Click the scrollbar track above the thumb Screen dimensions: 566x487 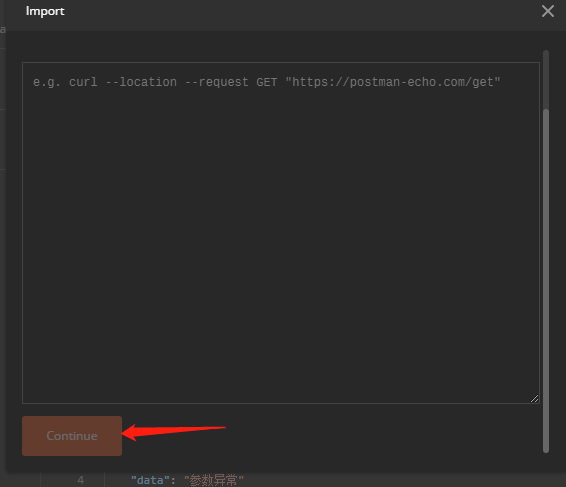(546, 79)
